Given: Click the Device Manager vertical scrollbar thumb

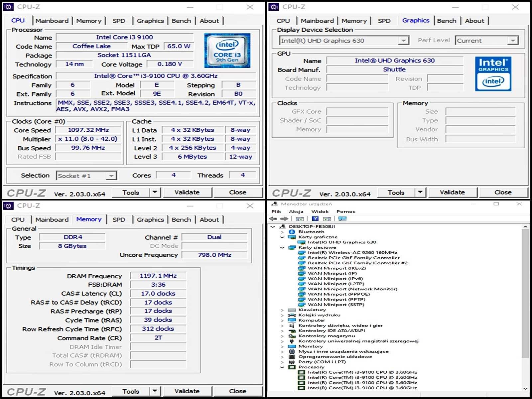Looking at the screenshot, I should [x=525, y=294].
